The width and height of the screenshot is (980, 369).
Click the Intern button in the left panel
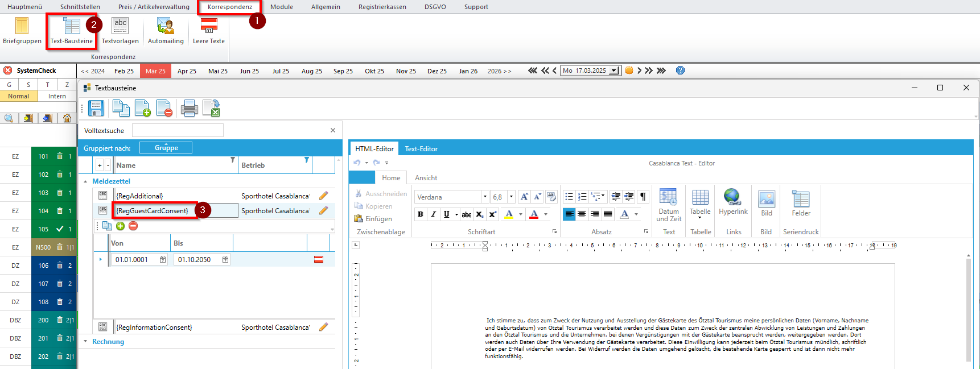tap(57, 96)
